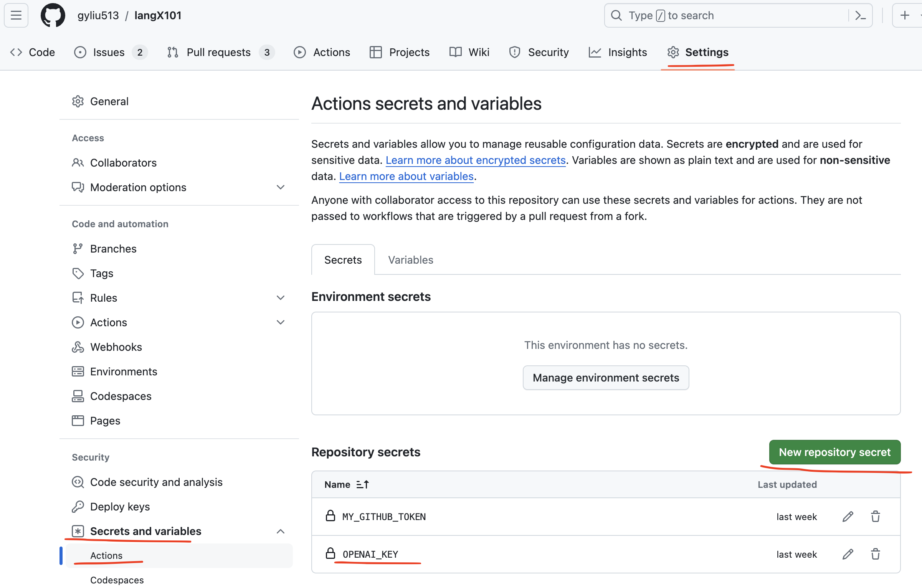The width and height of the screenshot is (922, 588).
Task: Click gyliu513 owner link
Action: click(x=98, y=15)
